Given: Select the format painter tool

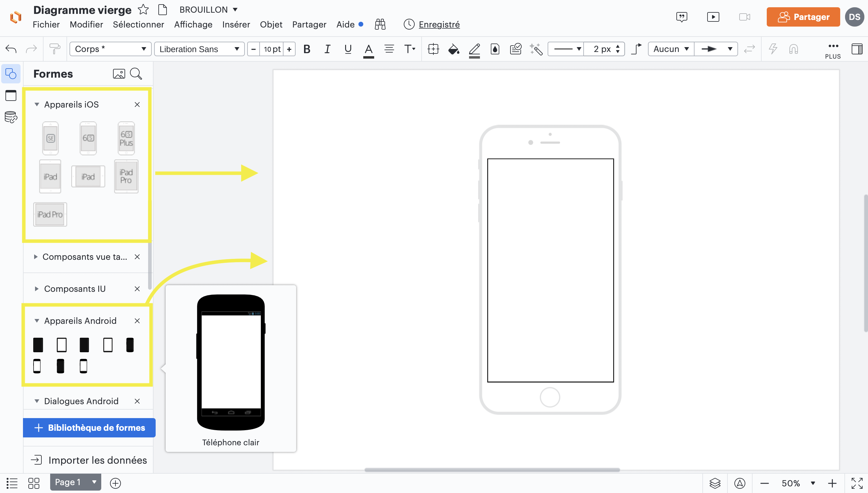Looking at the screenshot, I should point(54,49).
